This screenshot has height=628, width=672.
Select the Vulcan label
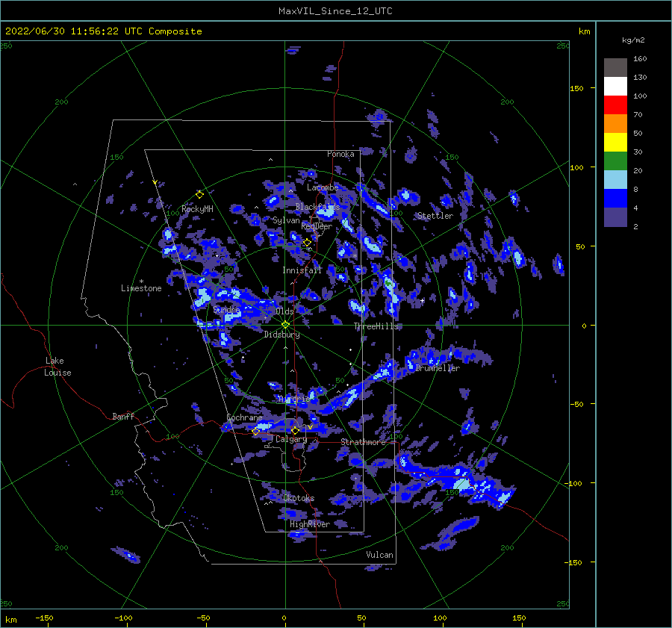(379, 555)
